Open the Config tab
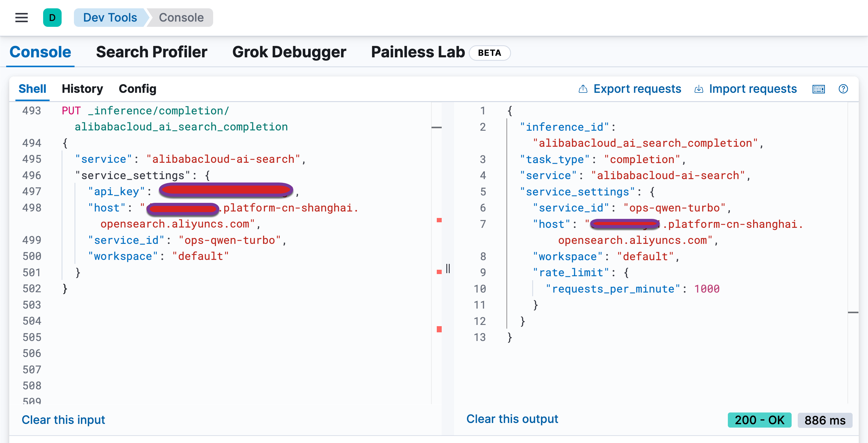 [x=137, y=89]
